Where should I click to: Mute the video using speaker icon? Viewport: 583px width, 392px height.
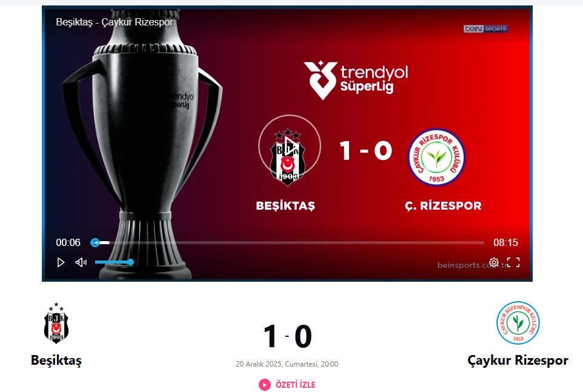(81, 263)
